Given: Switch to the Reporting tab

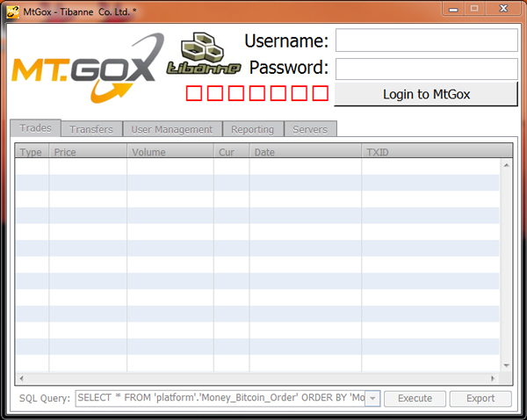Looking at the screenshot, I should pyautogui.click(x=253, y=129).
